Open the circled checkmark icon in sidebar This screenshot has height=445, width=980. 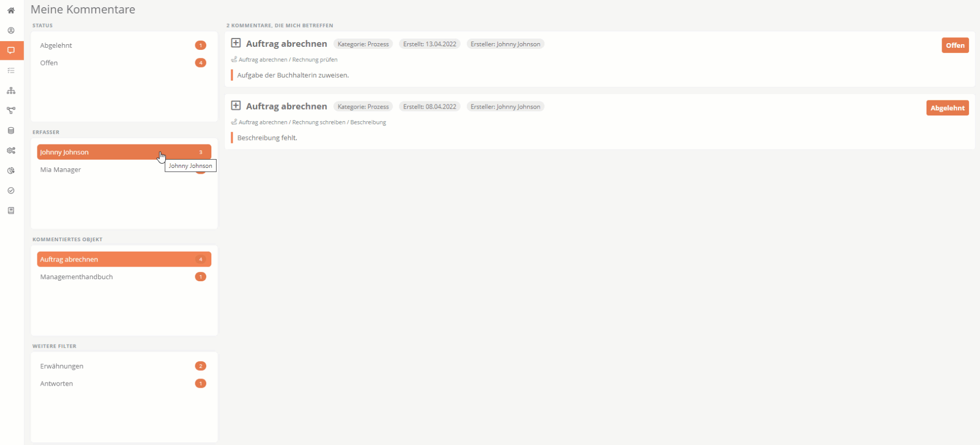[x=11, y=191]
